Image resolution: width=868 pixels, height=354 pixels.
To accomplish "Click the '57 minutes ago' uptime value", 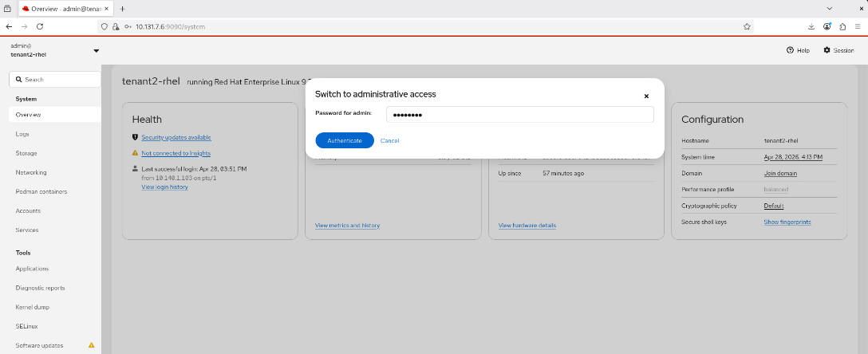I will (x=563, y=173).
